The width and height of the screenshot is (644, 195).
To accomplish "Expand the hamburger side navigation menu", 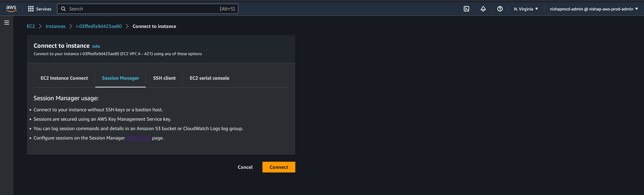I will 7,23.
